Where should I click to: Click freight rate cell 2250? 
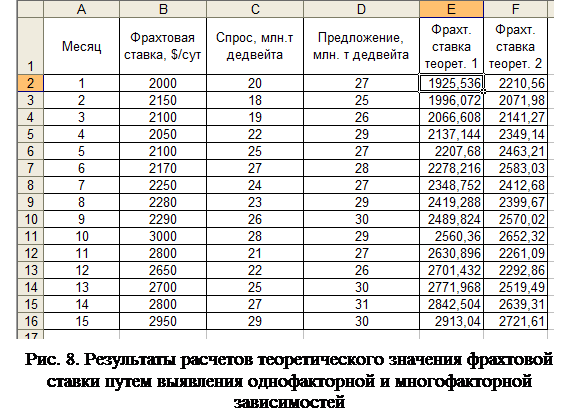[x=163, y=185]
